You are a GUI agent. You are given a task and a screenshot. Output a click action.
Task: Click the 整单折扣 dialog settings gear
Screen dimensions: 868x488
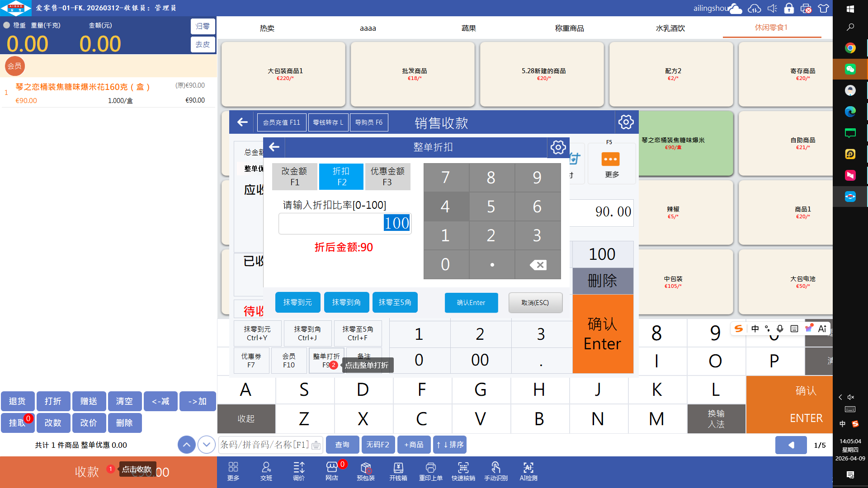pos(558,147)
